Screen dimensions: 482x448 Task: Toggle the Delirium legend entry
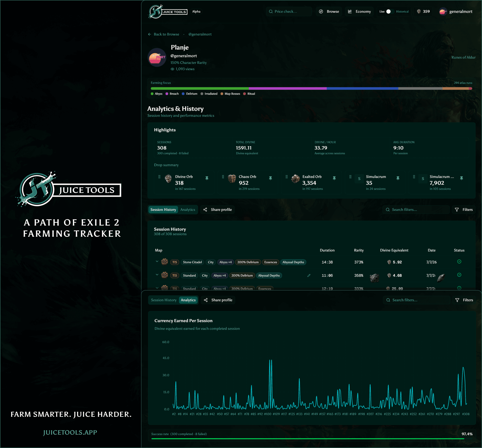pyautogui.click(x=189, y=94)
